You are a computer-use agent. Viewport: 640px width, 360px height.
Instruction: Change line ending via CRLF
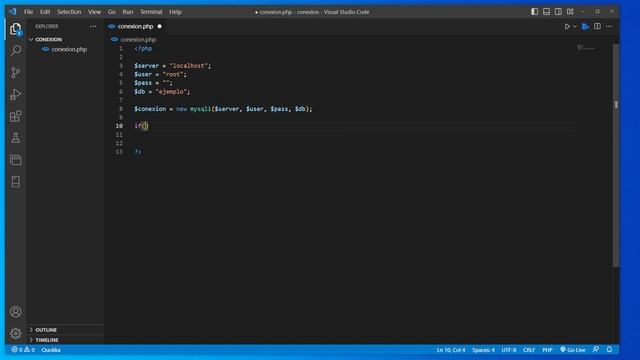tap(529, 350)
